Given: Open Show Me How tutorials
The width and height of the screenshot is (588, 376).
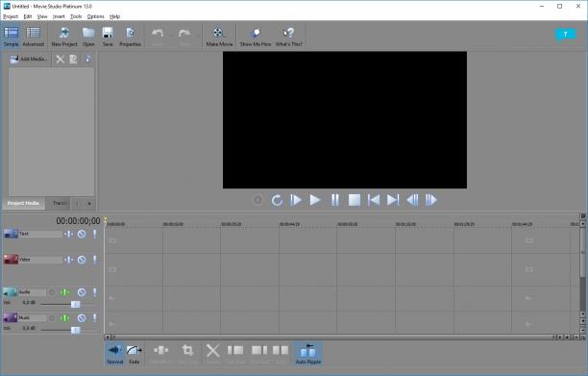Looking at the screenshot, I should point(256,37).
